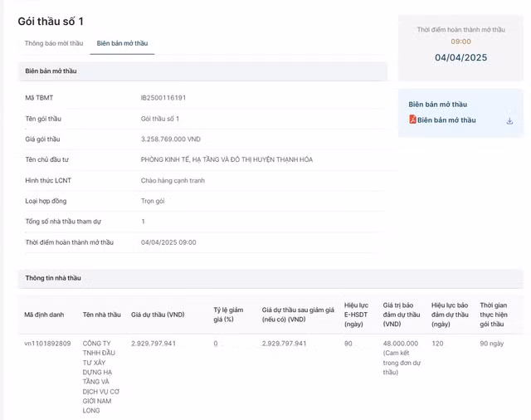
Task: Click the Giá dự thầu (VND) column header
Action: click(158, 315)
